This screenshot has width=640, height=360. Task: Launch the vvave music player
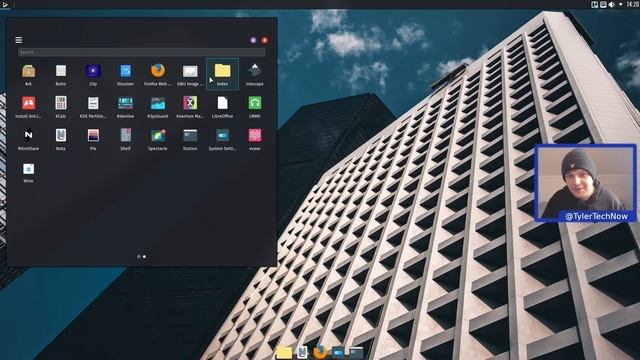pos(255,139)
